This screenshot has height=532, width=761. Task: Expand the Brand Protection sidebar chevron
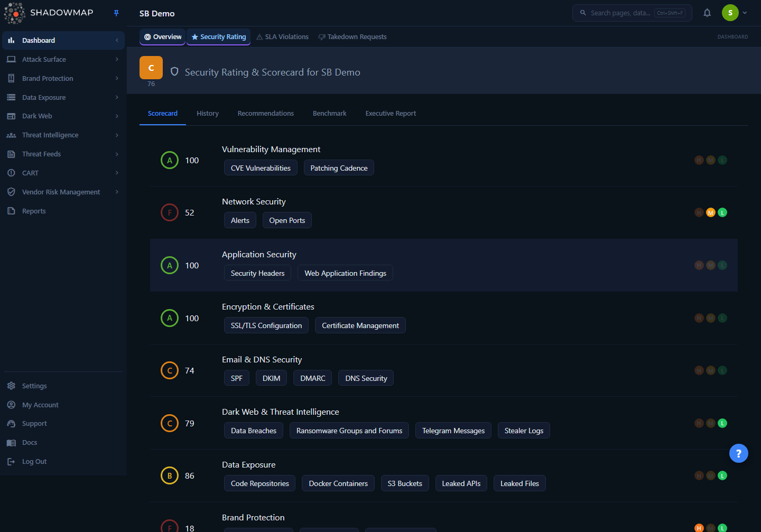point(117,78)
